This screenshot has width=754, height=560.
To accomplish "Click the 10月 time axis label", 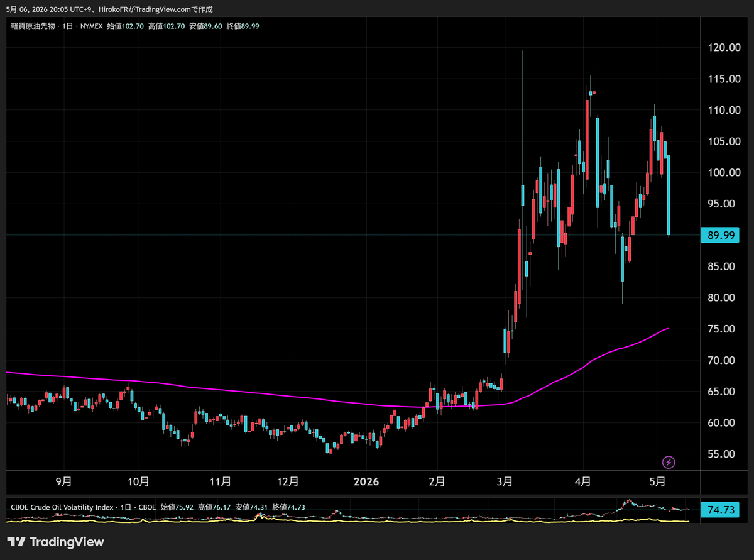I will 138,482.
